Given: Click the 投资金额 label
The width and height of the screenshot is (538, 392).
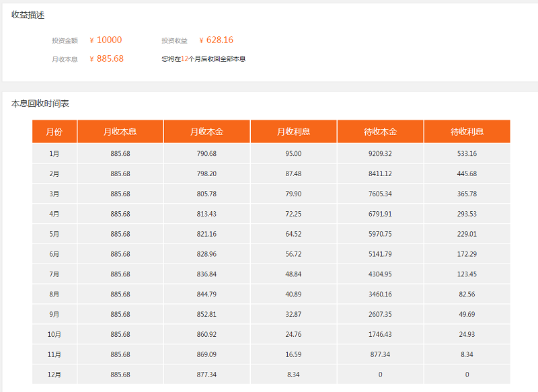Looking at the screenshot, I should tap(65, 40).
